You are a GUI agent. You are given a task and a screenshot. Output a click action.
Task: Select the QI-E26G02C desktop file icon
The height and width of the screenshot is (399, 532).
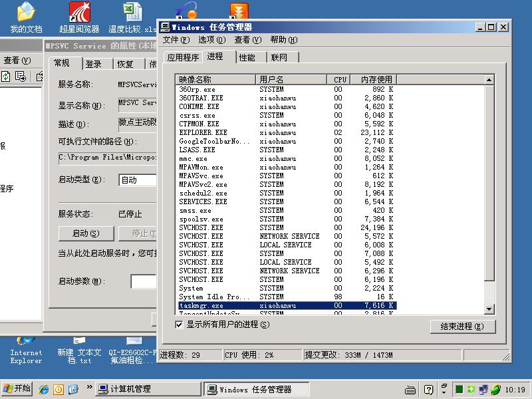[x=132, y=351]
